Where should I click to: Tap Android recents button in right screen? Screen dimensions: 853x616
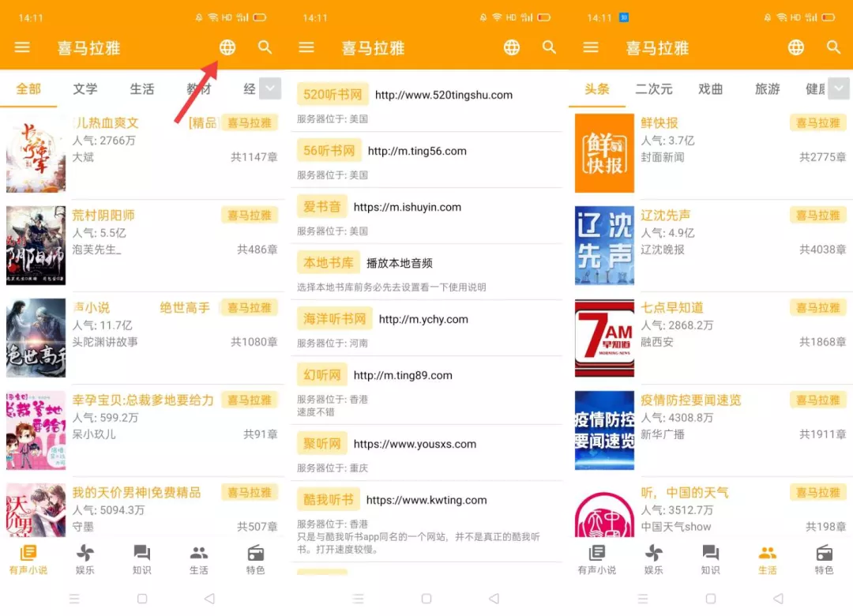643,599
